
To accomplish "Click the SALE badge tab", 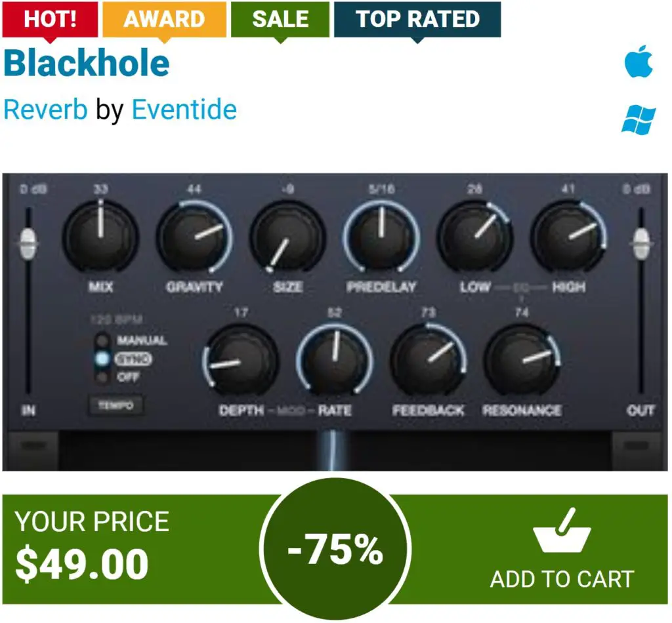I will pos(280,19).
